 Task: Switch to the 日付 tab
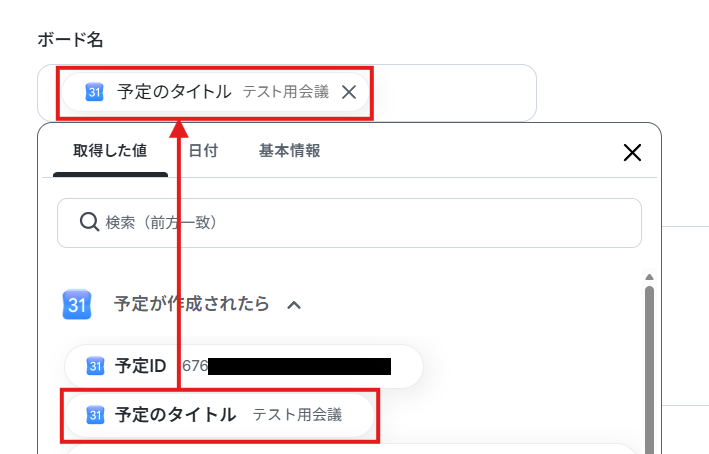[203, 151]
